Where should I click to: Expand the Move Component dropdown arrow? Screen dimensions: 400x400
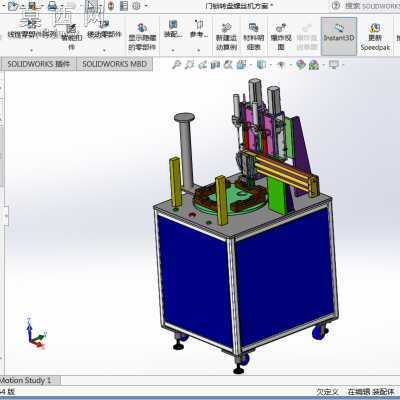[x=104, y=50]
